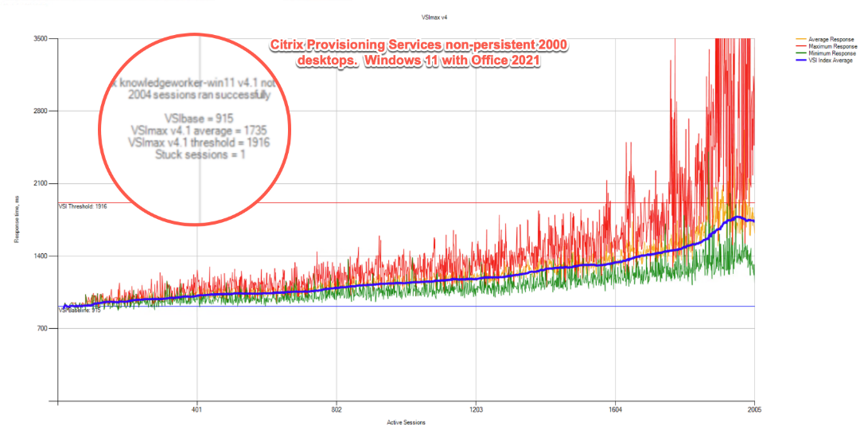This screenshot has width=868, height=446.
Task: Click the 401 x-axis label
Action: pyautogui.click(x=197, y=410)
